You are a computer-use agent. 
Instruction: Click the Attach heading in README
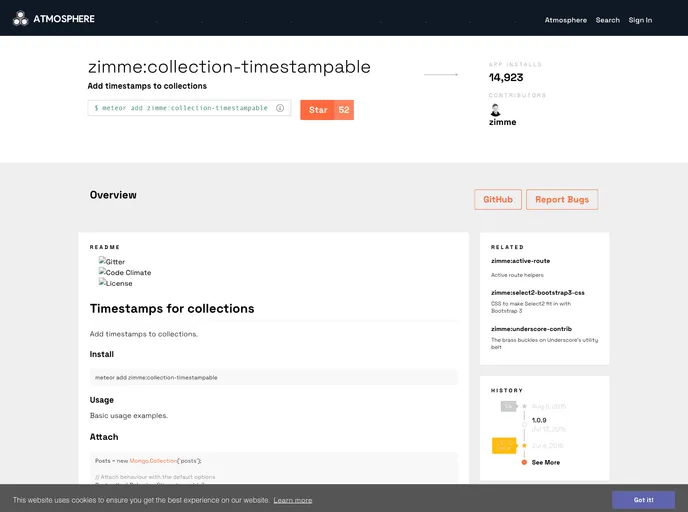(x=104, y=437)
